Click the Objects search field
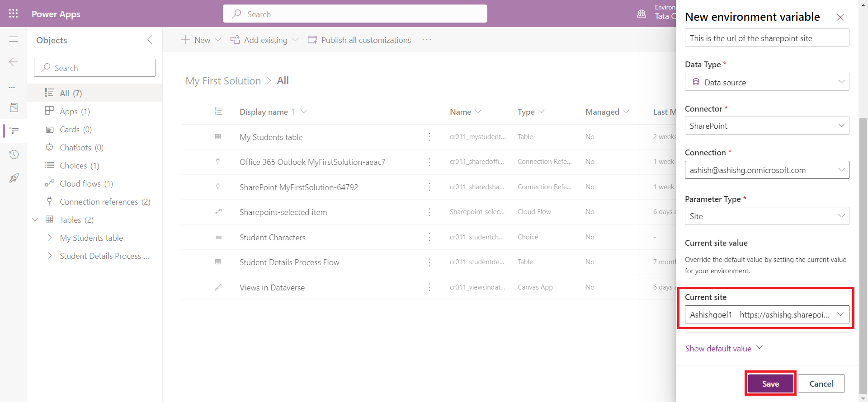868x402 pixels. 95,68
